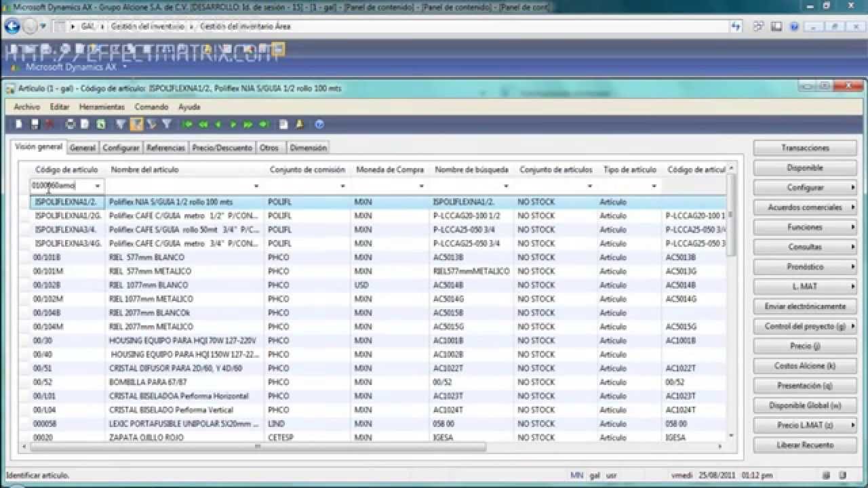Click the filter-by-selection funnel icon
Viewport: 868px width, 488px height.
(x=151, y=124)
